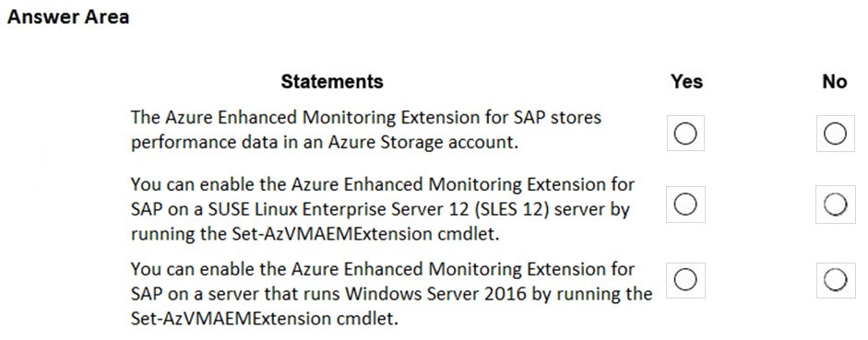Click the Statements column header
This screenshot has height=340, width=868.
coord(332,82)
